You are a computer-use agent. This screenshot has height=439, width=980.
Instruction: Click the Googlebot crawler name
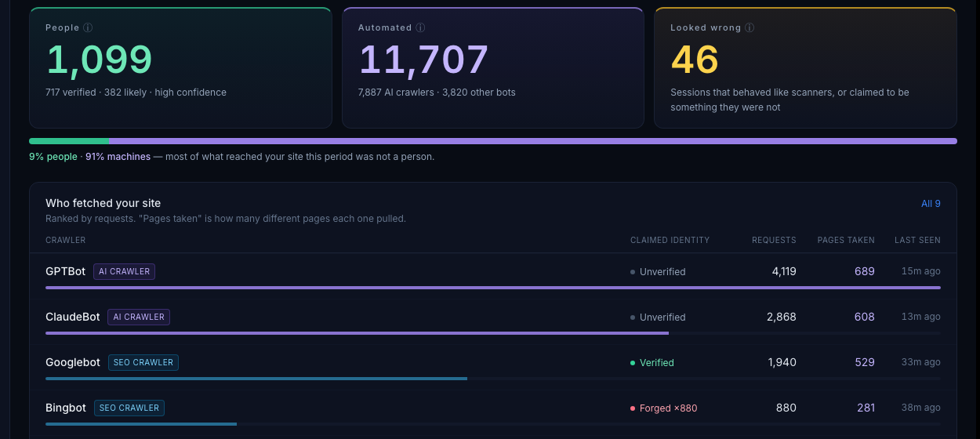(x=73, y=362)
